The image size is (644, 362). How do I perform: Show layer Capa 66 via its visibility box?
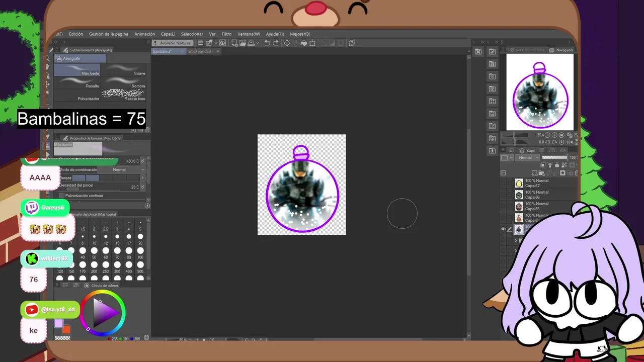503,195
